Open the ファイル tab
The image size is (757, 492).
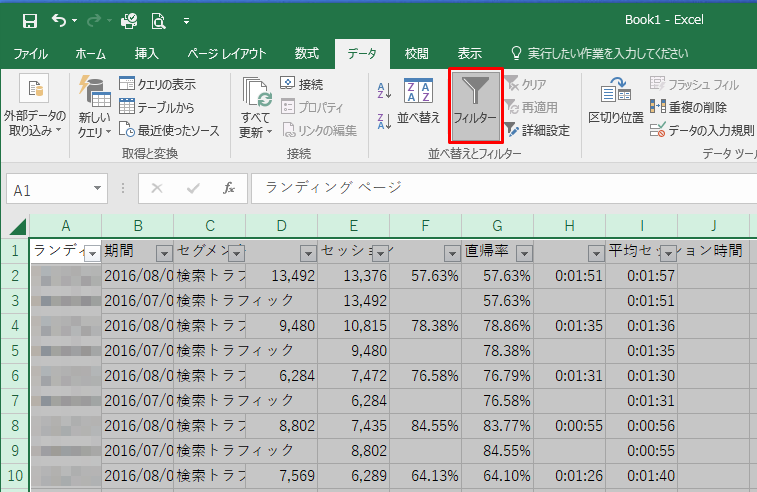pos(30,54)
